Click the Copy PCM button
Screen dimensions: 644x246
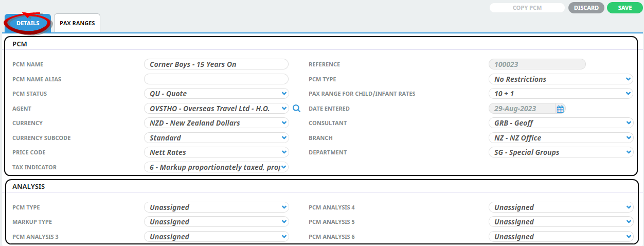[x=527, y=8]
